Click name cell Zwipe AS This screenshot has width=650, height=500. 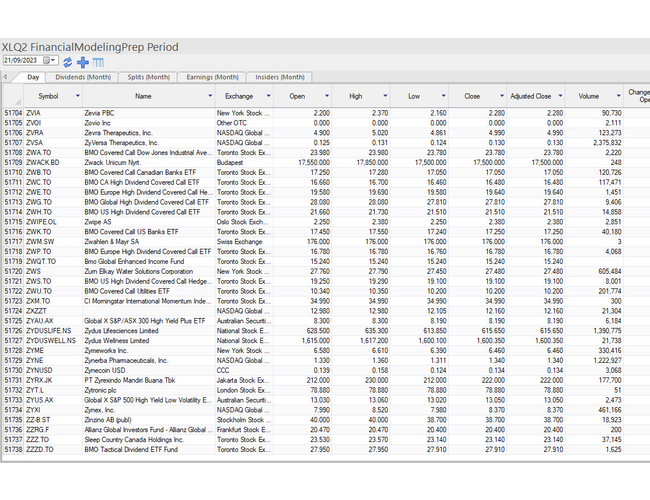(x=148, y=222)
